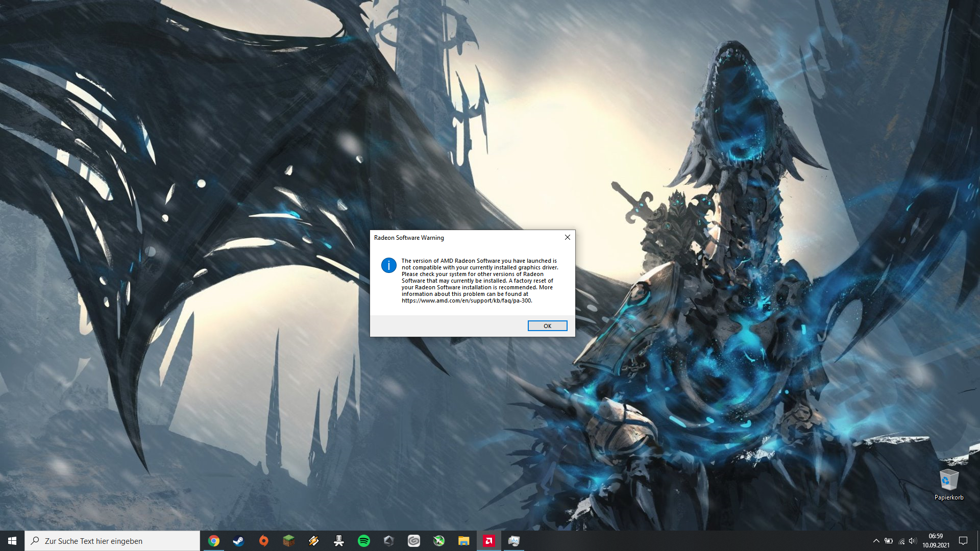Click OK in the Radeon Software Warning
The image size is (980, 551).
(547, 326)
